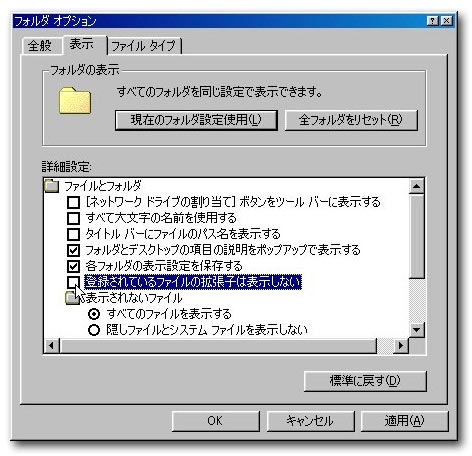
Task: Click the 適用(A) button
Action: tap(405, 421)
